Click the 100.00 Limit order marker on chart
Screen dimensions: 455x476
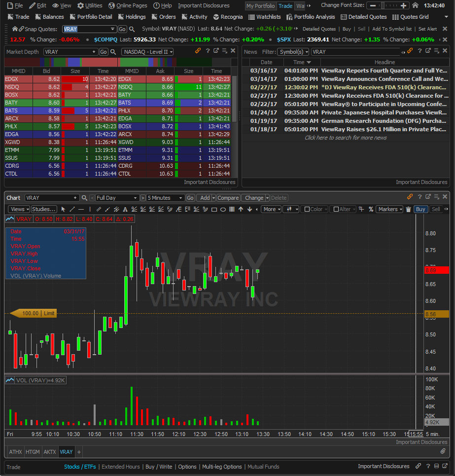pos(34,313)
